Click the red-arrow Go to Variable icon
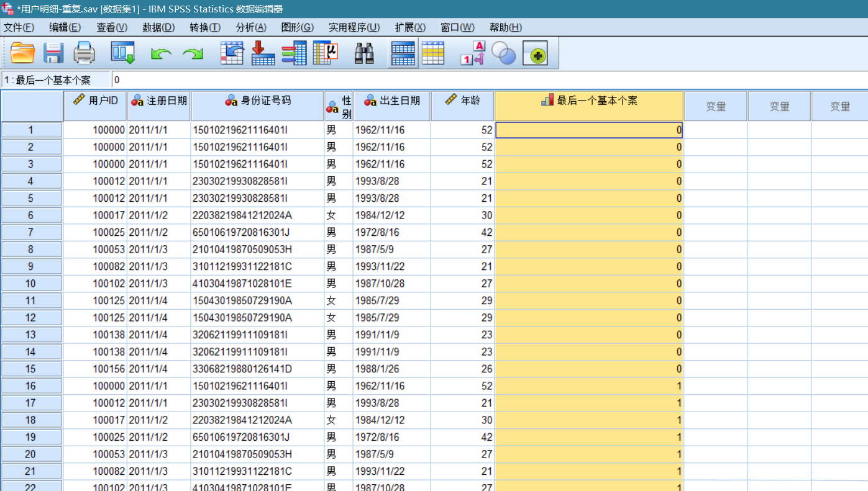The image size is (868, 491). pyautogui.click(x=263, y=53)
